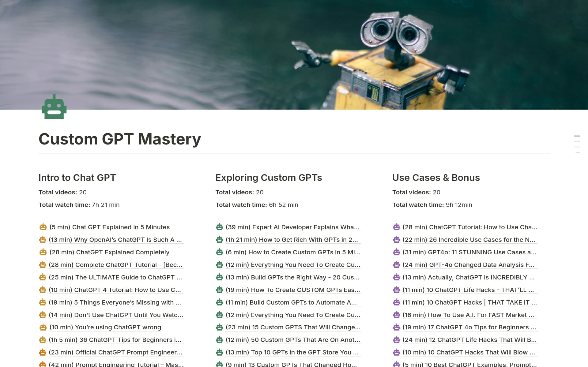Click the purple robot icon beside "10 ChatGPT Life Hacks"
The width and height of the screenshot is (588, 367).
[396, 290]
